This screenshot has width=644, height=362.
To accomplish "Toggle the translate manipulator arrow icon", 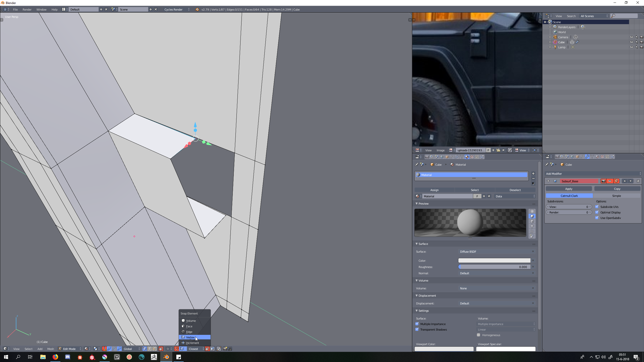I will (x=109, y=349).
